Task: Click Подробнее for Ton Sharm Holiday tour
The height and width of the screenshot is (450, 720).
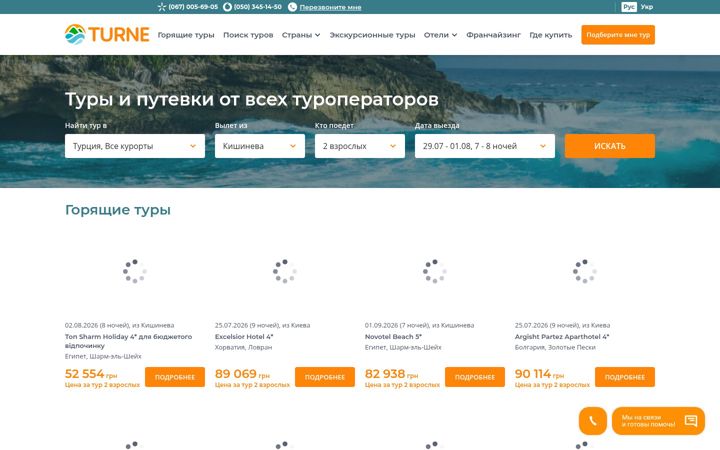Action: (175, 377)
